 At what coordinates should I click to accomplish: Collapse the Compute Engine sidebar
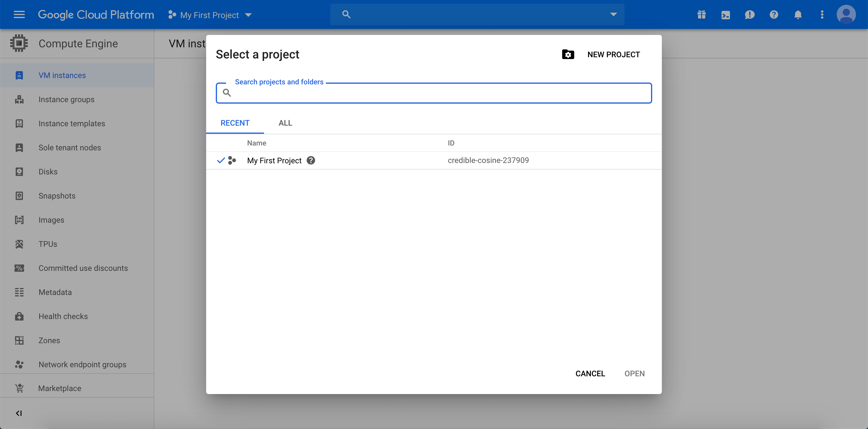click(19, 413)
